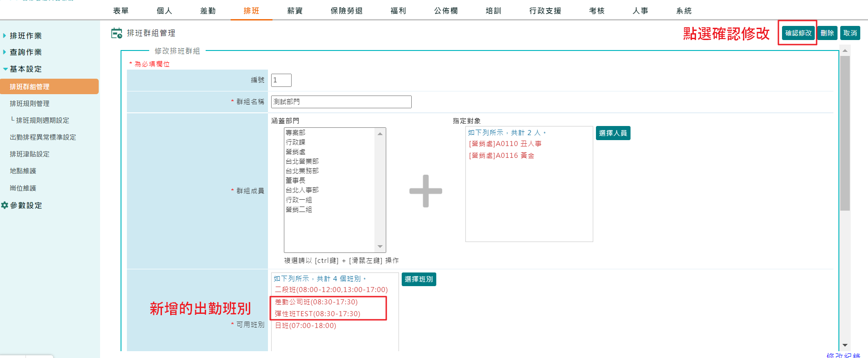
Task: Click shift 日班(07:00-18:00)
Action: click(305, 326)
